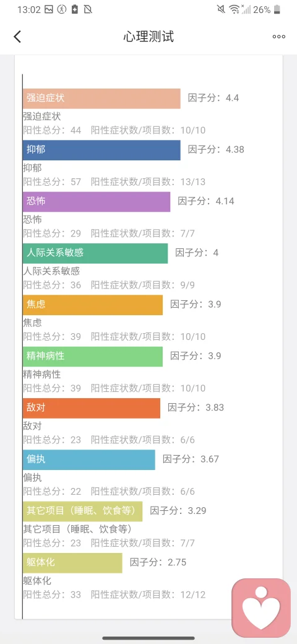Tap the 精神病性 light green bar

tap(93, 357)
